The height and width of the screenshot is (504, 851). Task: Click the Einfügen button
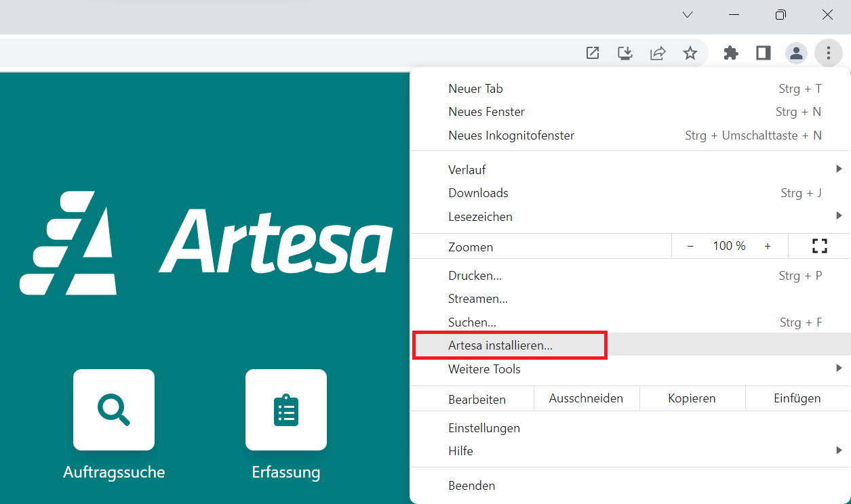(x=797, y=398)
